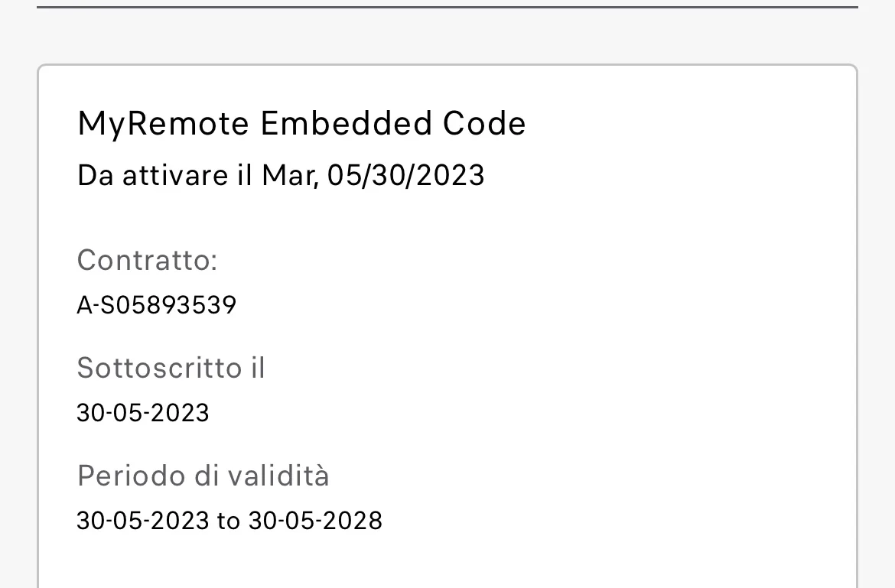Click the signed date 30-05-2023 under Sottoscritto
This screenshot has height=588, width=895.
143,414
